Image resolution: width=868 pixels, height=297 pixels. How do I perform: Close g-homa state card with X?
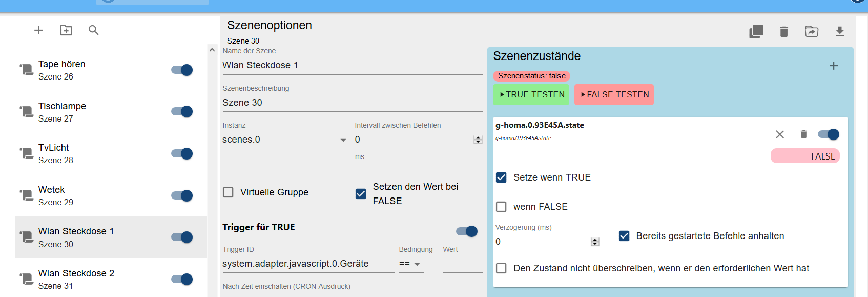tap(780, 134)
